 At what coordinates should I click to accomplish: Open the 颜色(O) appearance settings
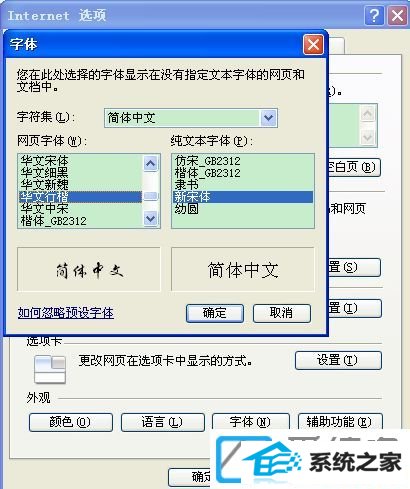tap(71, 422)
